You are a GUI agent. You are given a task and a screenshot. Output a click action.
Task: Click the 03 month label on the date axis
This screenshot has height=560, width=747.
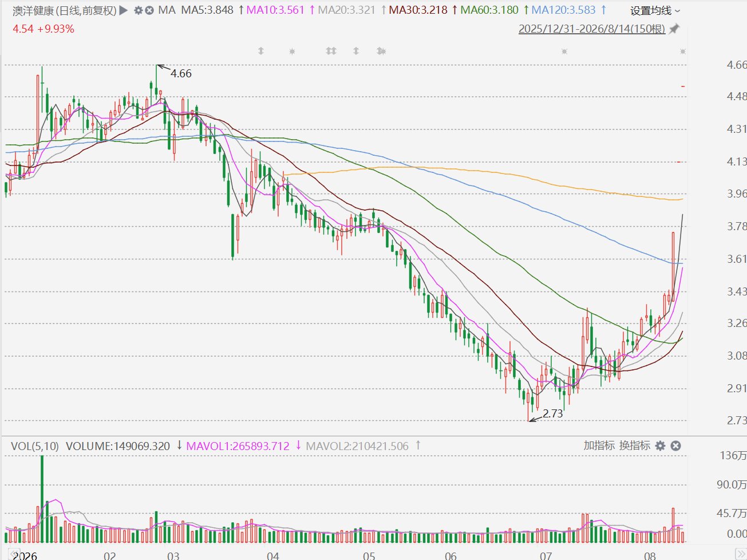(x=173, y=555)
